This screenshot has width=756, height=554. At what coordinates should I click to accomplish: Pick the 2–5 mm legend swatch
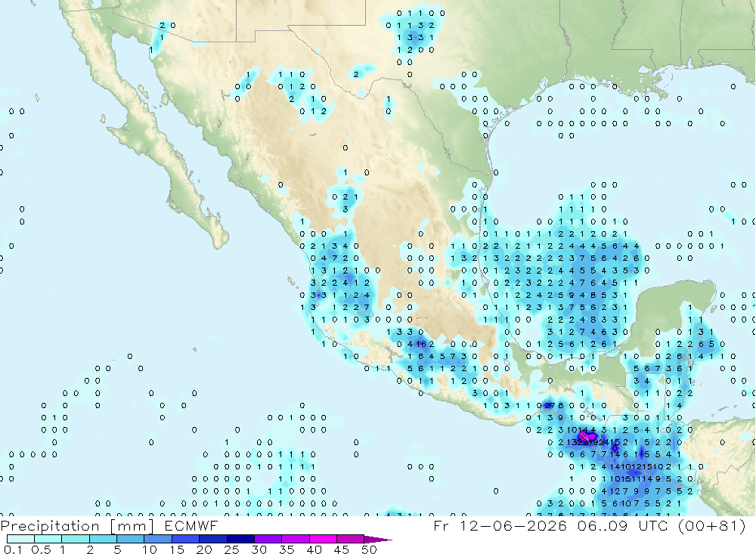coord(103,539)
